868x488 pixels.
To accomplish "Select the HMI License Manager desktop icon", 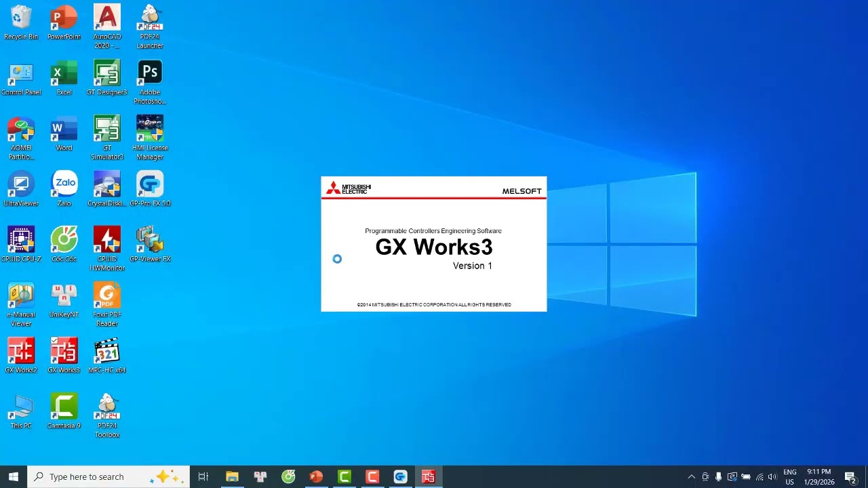I will (x=150, y=138).
